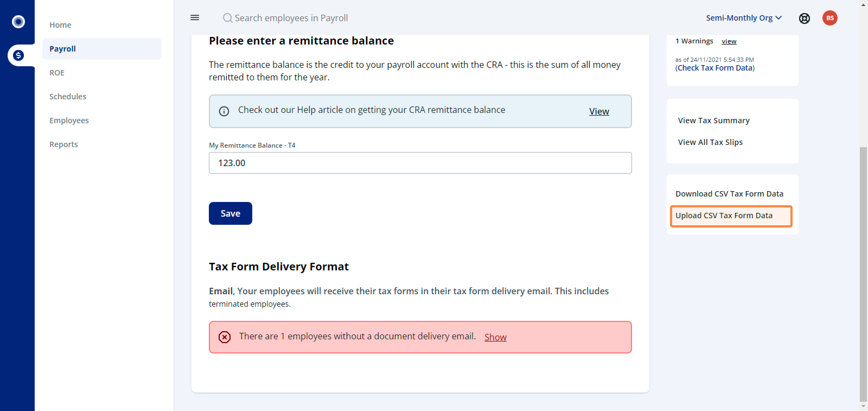The image size is (868, 411).
Task: Open ROE in sidebar
Action: click(x=57, y=72)
